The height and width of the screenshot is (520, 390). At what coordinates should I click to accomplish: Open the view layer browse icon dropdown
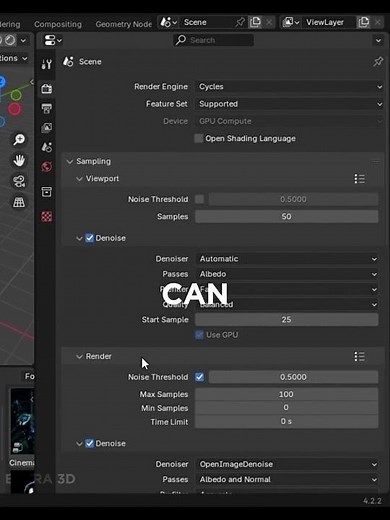click(x=291, y=22)
